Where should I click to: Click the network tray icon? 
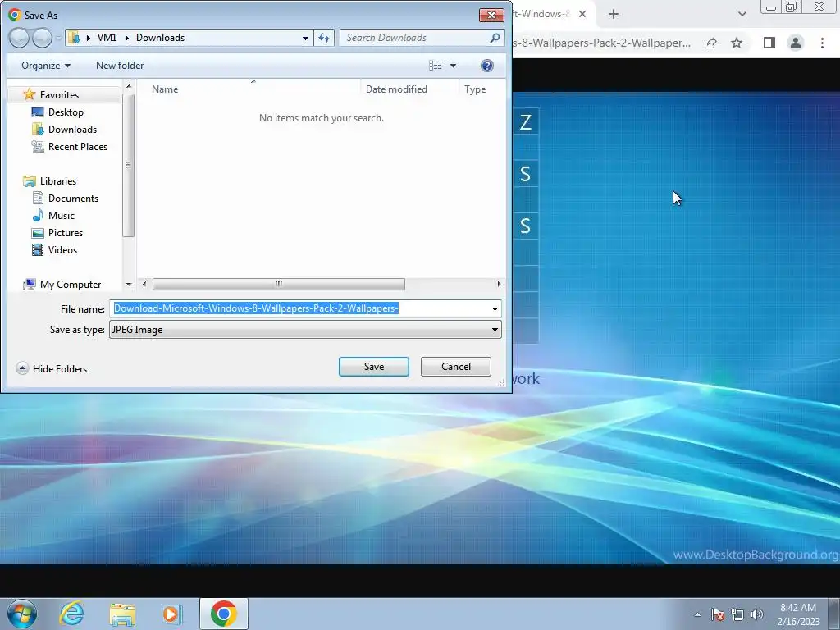[737, 614]
